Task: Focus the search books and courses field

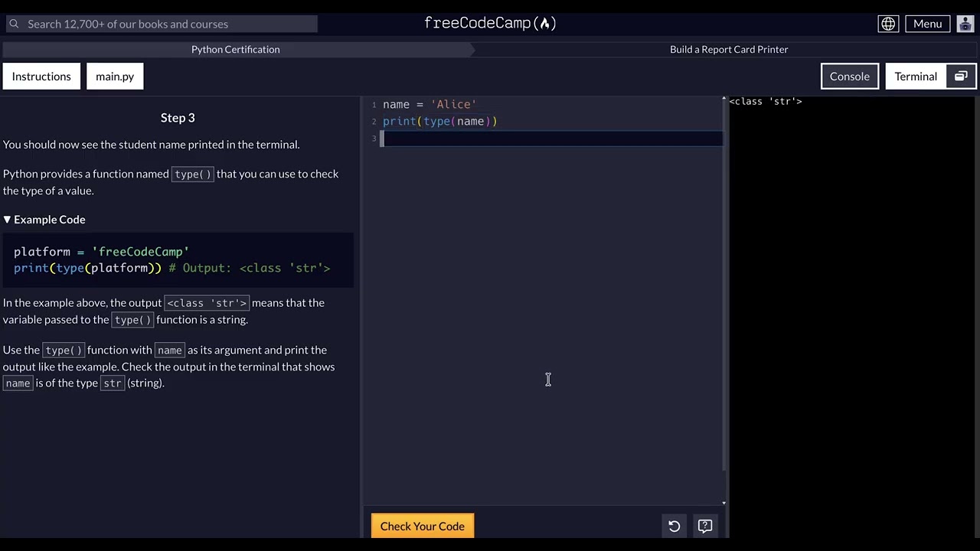Action: click(160, 24)
